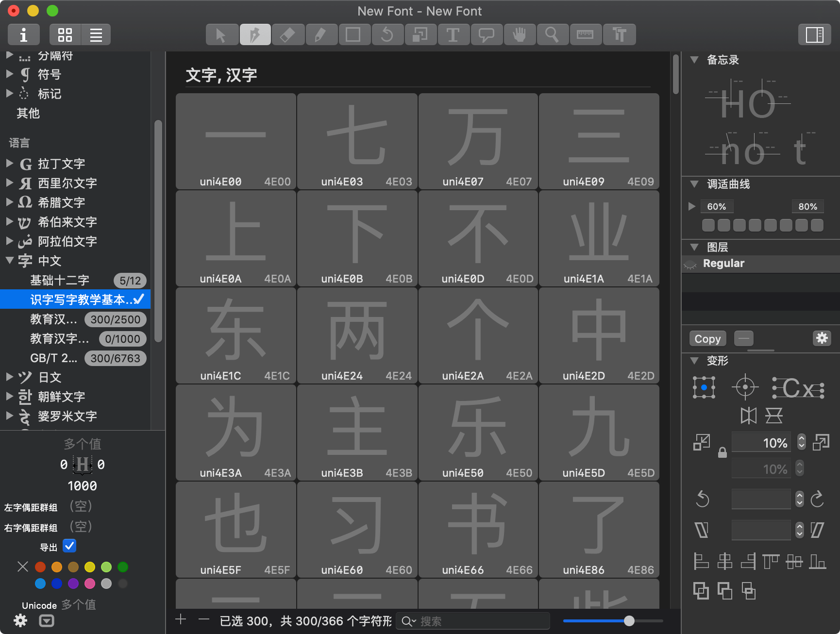Screen dimensions: 840x634
Task: Adjust the glyph cell size slider
Action: click(629, 620)
